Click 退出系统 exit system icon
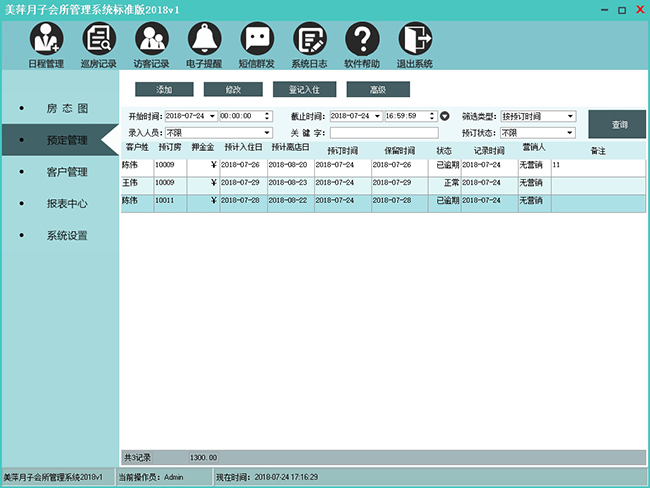This screenshot has height=488, width=650. point(415,39)
